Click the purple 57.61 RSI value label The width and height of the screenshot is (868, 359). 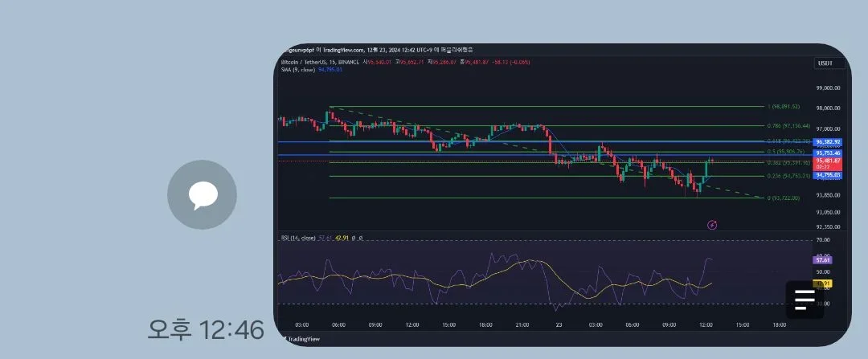[822, 260]
